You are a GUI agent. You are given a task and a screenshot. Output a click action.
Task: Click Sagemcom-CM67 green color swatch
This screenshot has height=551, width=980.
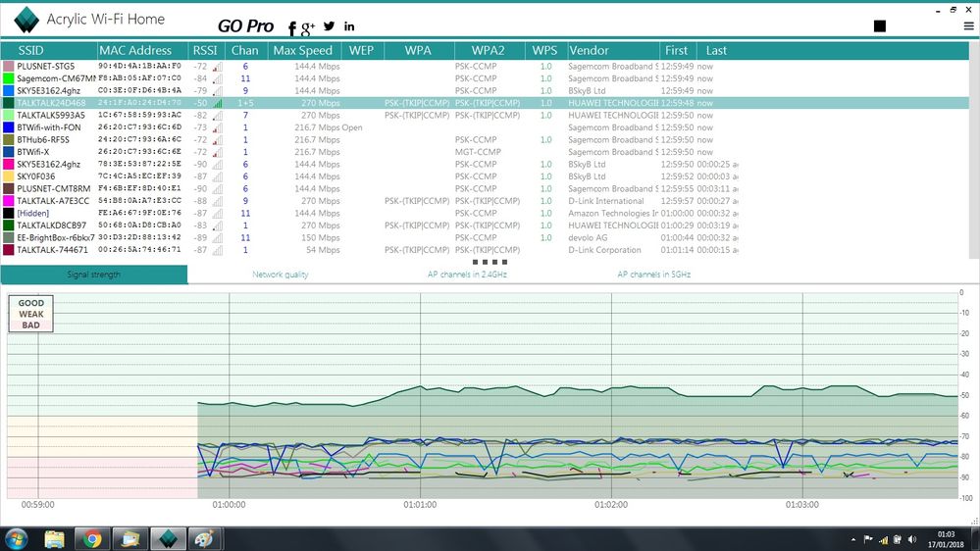8,78
